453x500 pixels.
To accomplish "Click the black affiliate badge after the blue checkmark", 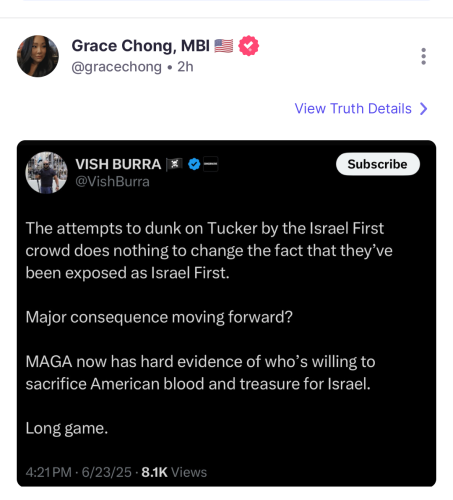I will pyautogui.click(x=211, y=164).
